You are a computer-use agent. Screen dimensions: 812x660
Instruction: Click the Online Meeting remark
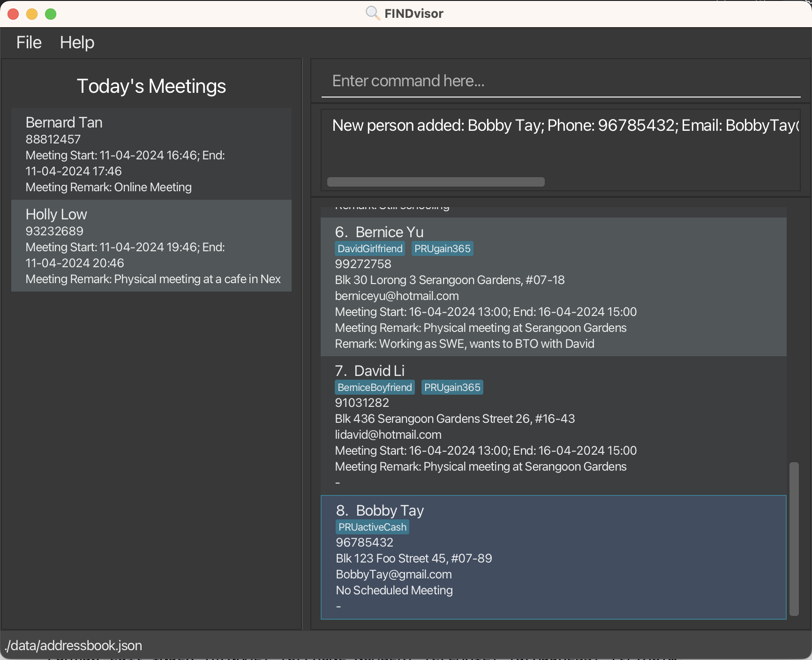[x=153, y=187]
